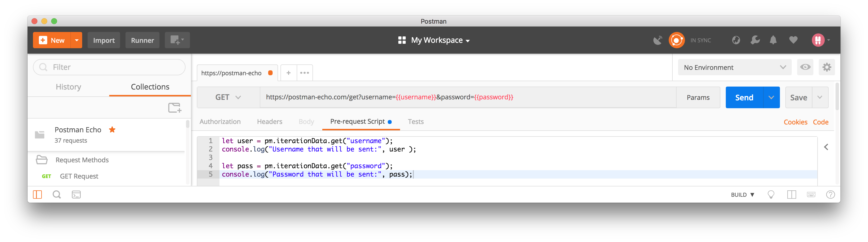Toggle the sidebar icon in status bar

37,195
